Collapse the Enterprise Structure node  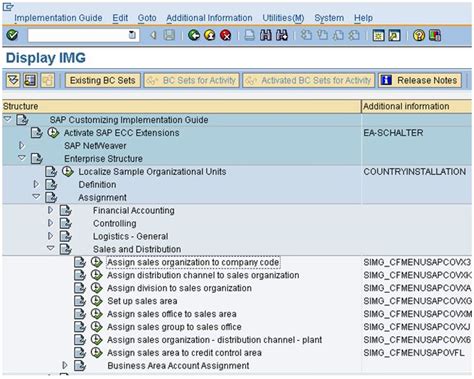pos(22,158)
